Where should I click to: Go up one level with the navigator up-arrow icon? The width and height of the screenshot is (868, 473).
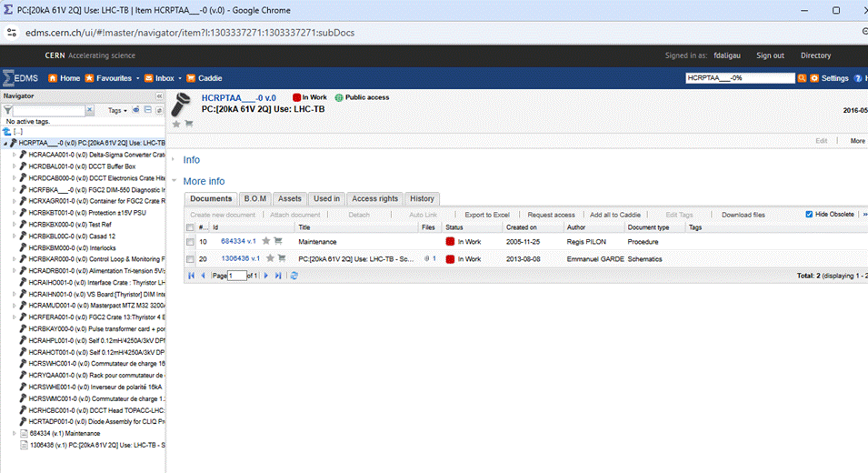pyautogui.click(x=7, y=132)
